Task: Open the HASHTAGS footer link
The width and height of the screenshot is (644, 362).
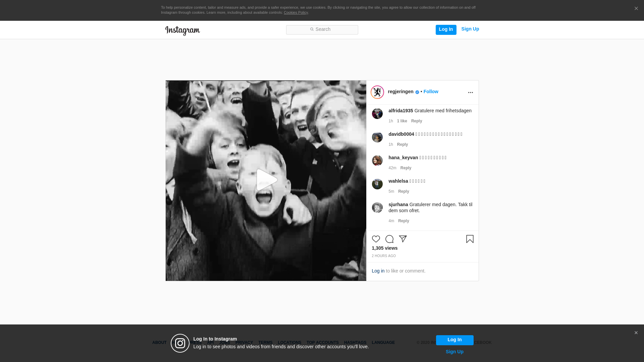Action: click(x=355, y=343)
